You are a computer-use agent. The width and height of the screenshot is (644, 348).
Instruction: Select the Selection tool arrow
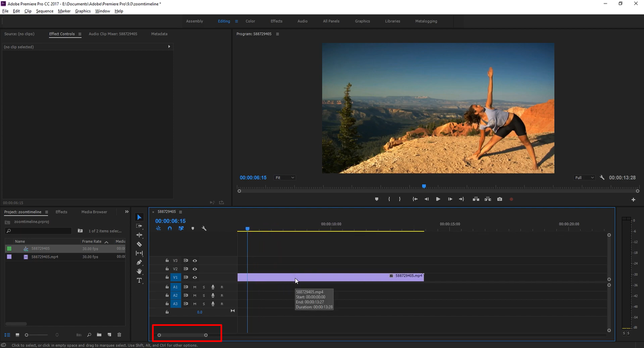(139, 217)
